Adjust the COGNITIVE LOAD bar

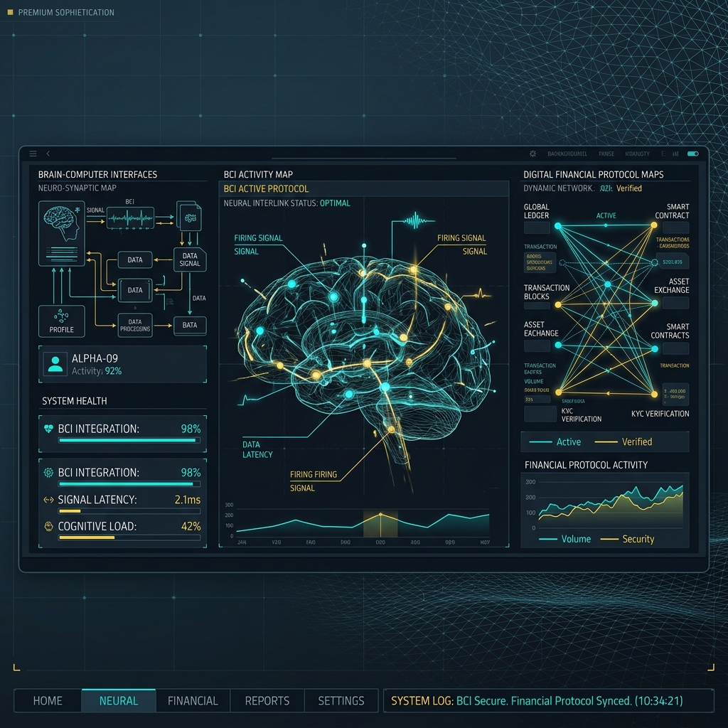click(x=129, y=537)
